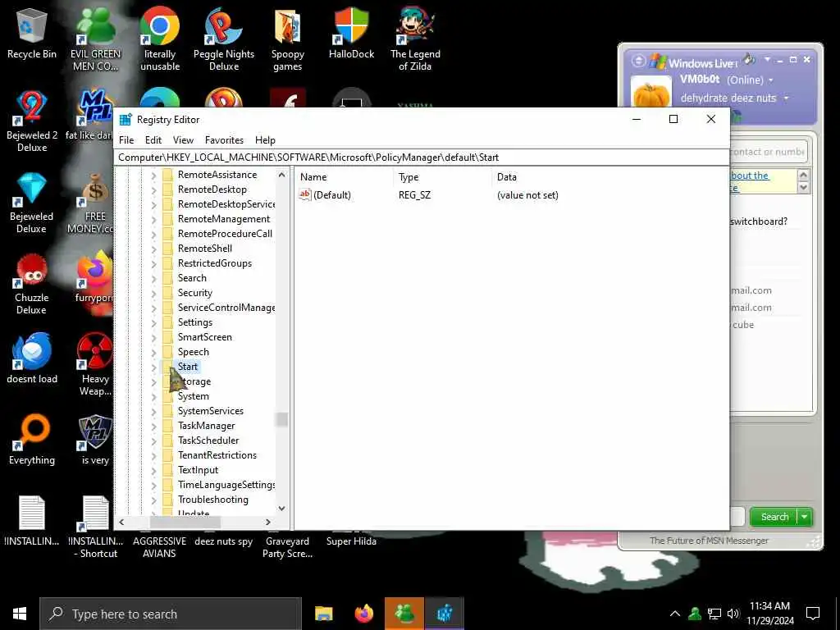Open the 'doesnt load' Thunderbird shortcut
The image size is (840, 630).
click(32, 359)
